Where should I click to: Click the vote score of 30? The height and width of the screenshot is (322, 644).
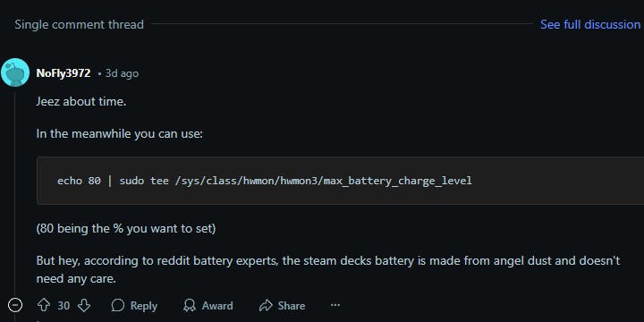[64, 306]
